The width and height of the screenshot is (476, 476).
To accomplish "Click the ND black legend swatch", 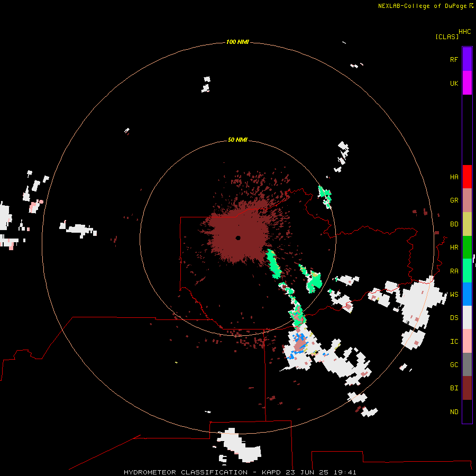I will click(467, 411).
